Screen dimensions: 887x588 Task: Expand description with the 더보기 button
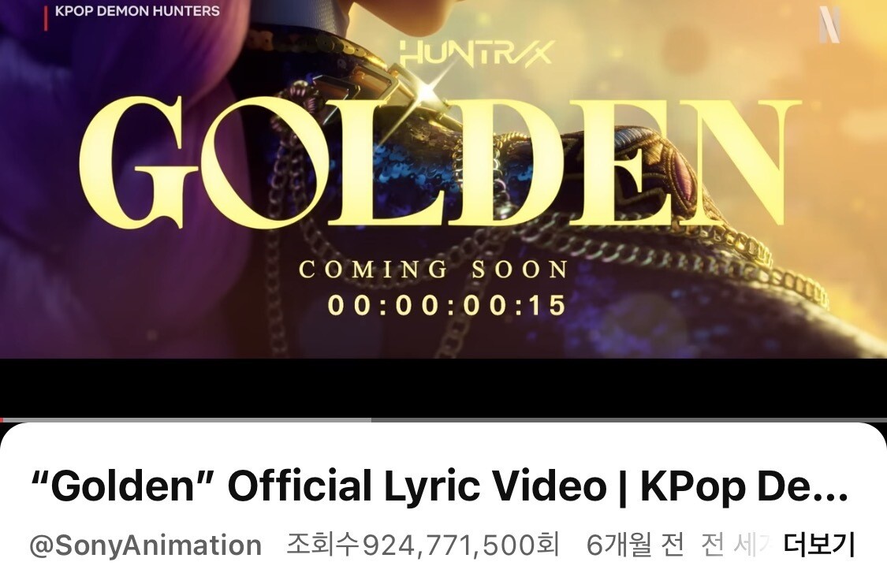click(819, 545)
